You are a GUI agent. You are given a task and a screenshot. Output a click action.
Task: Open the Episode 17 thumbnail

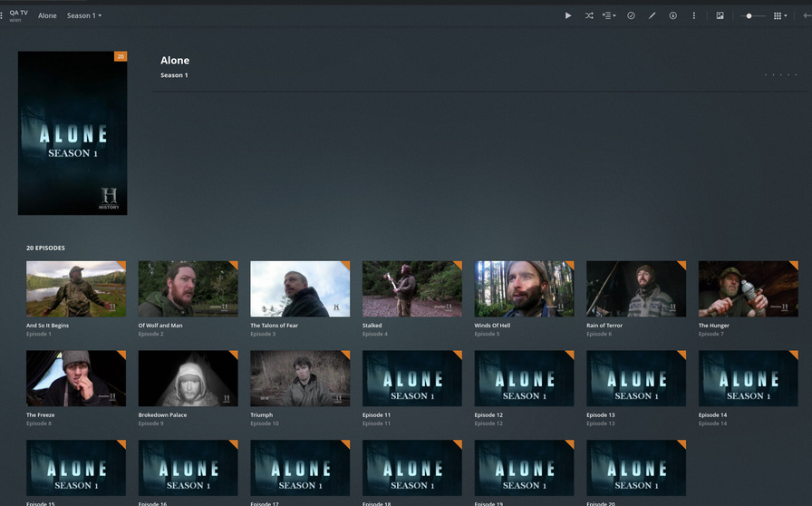(x=300, y=468)
